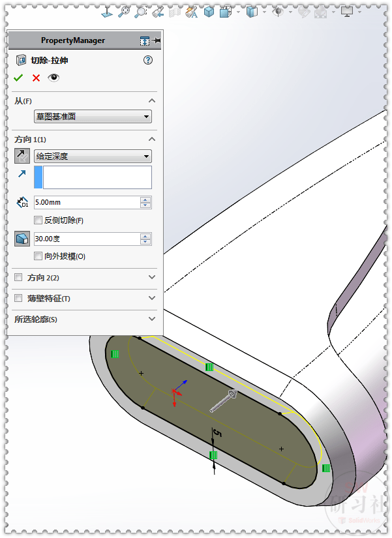392x538 pixels.
Task: Click the extrude depth handle arrow in model
Action: pyautogui.click(x=224, y=401)
